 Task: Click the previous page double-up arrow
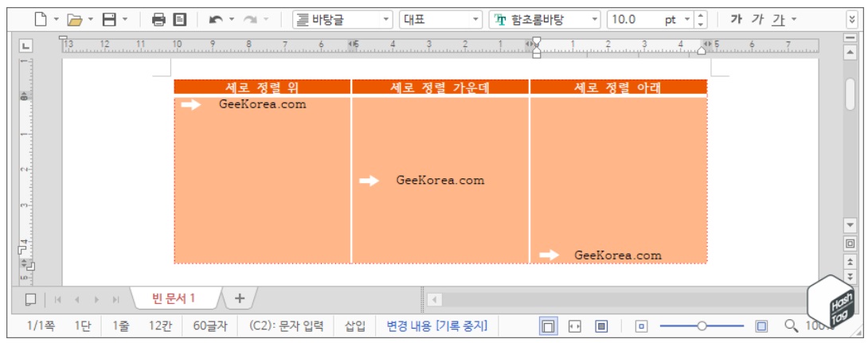(x=850, y=260)
